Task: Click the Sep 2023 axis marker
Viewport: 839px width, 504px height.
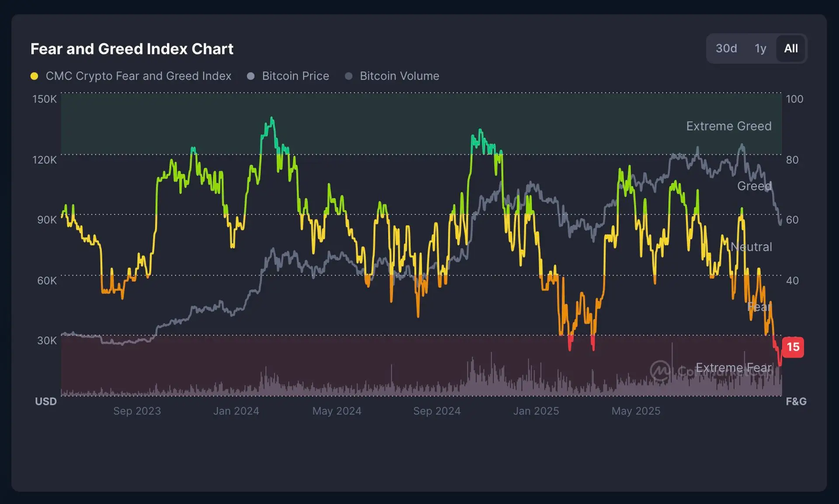Action: tap(137, 411)
